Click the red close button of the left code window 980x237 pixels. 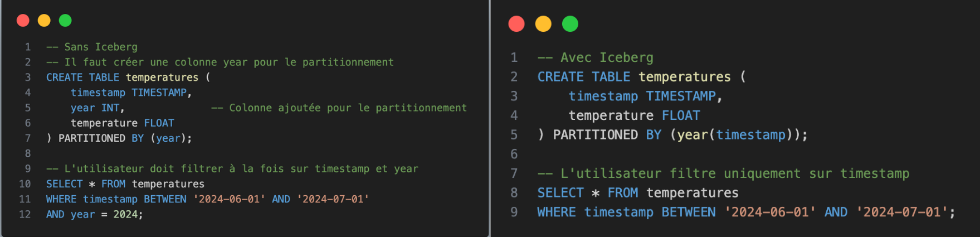click(23, 21)
